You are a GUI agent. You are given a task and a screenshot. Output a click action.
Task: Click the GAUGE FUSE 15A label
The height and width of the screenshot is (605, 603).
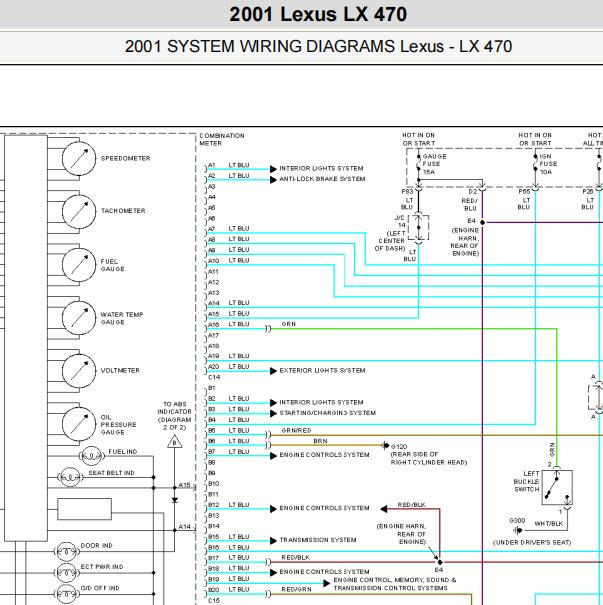[x=434, y=164]
